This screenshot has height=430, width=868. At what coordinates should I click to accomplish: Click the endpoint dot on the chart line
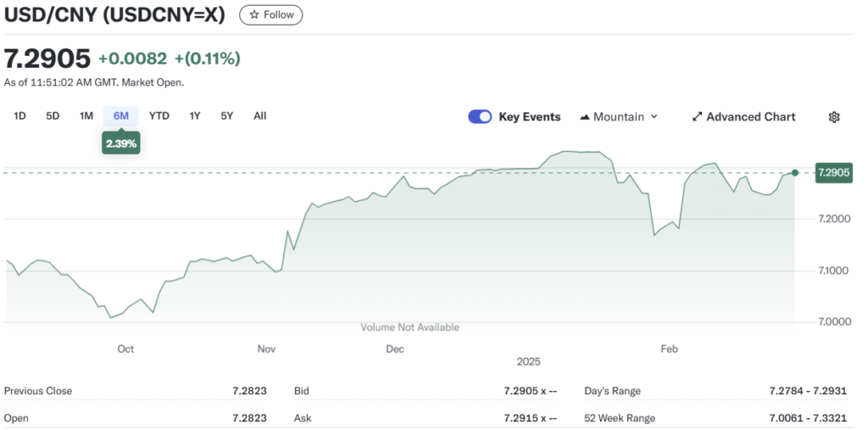795,172
